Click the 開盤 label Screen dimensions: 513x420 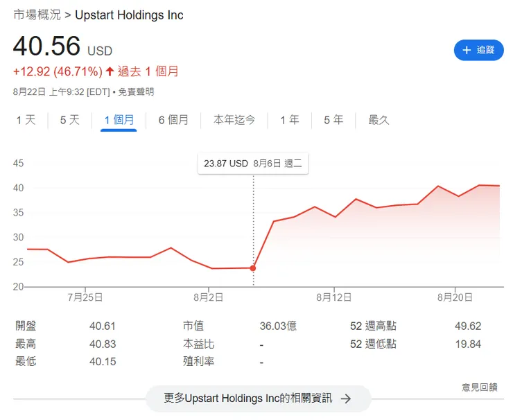click(26, 326)
